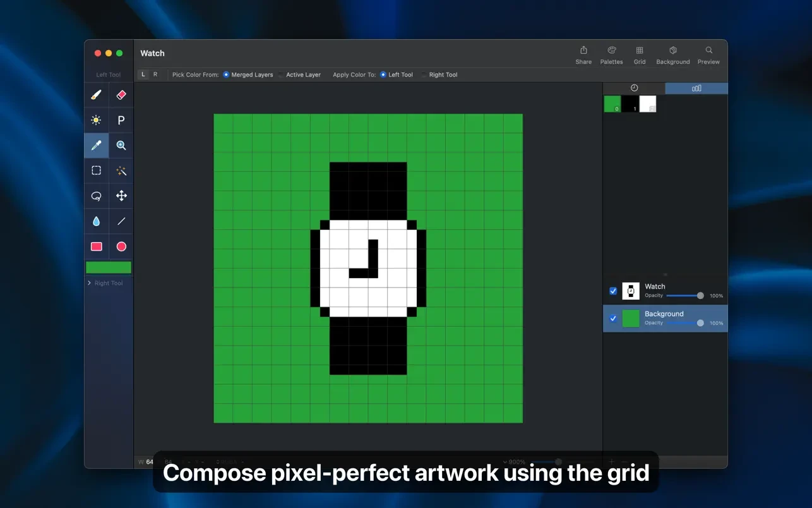
Task: Switch to the history clock tab
Action: coord(634,88)
